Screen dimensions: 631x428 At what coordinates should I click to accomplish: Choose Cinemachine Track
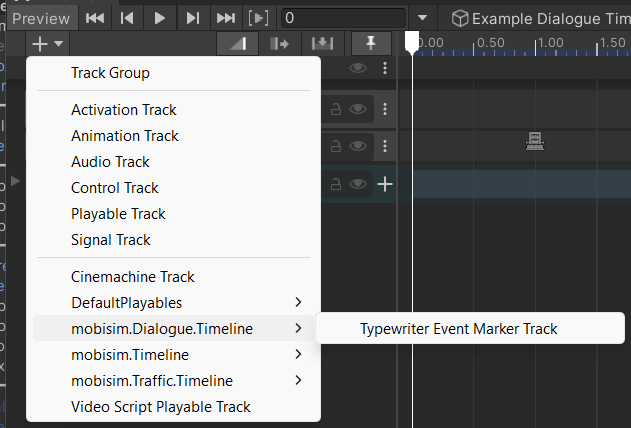[x=173, y=277]
